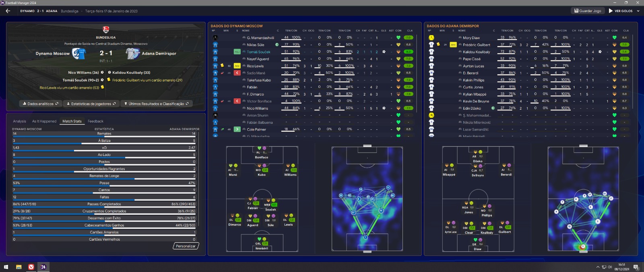Click the 8.3 rating badge in Tomáš Souček's row
This screenshot has height=272, width=644.
pos(409,52)
